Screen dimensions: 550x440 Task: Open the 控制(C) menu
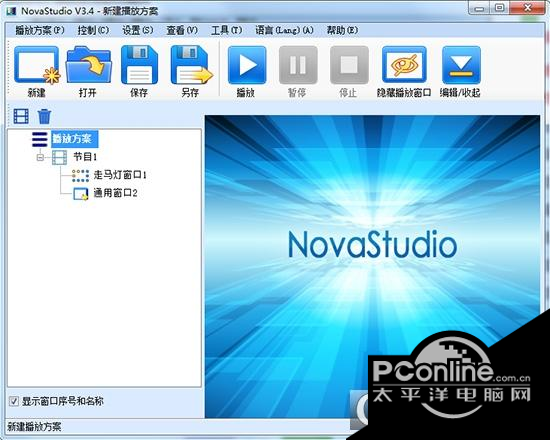tap(93, 30)
